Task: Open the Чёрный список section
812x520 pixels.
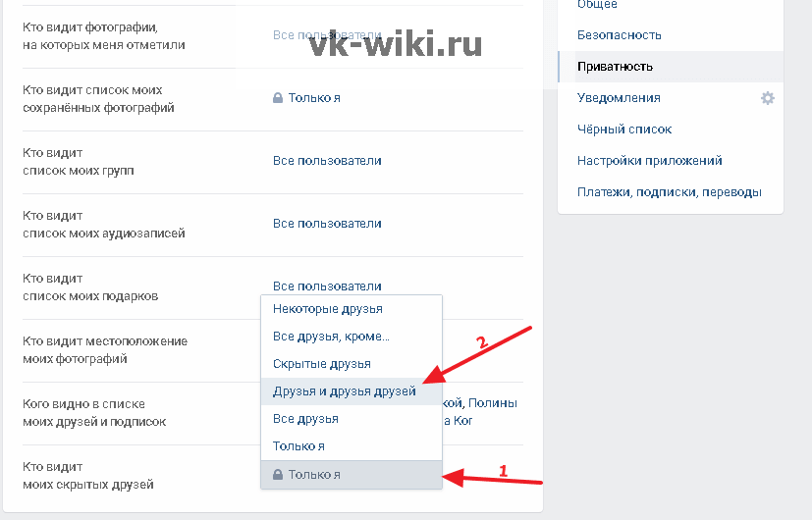Action: (x=624, y=130)
